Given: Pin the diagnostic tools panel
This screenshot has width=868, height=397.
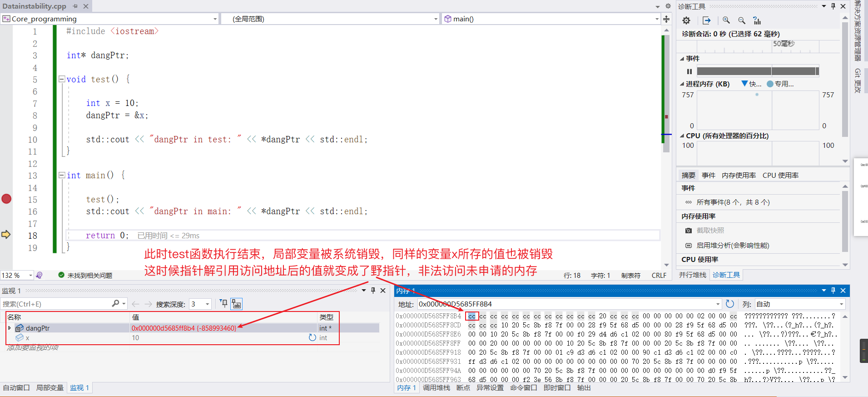Looking at the screenshot, I should pyautogui.click(x=833, y=6).
